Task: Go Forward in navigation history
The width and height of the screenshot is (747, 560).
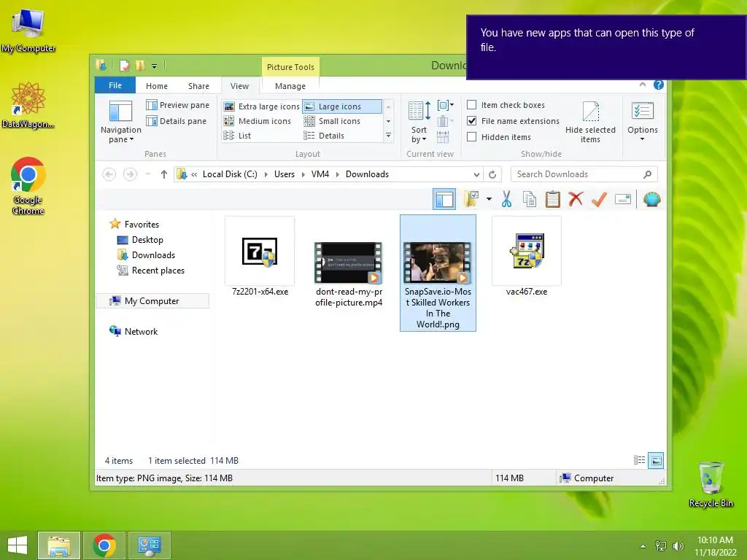Action: 130,174
